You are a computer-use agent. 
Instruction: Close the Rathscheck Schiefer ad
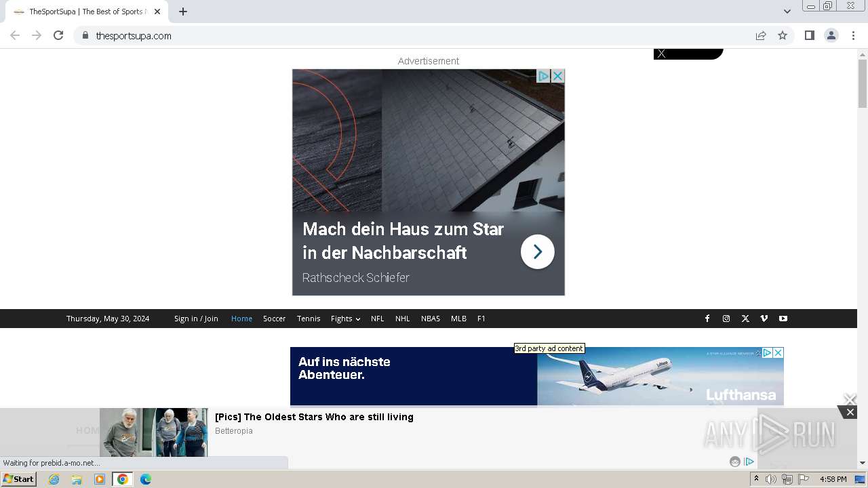click(557, 76)
